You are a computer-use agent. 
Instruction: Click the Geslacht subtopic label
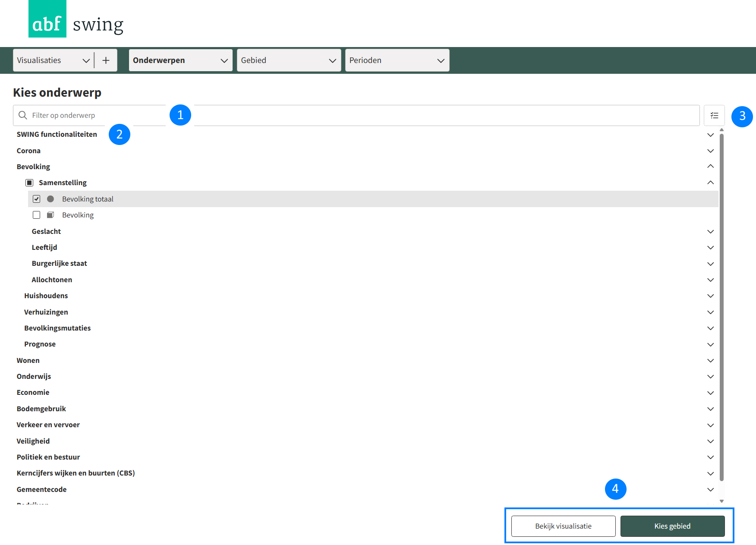(x=46, y=231)
